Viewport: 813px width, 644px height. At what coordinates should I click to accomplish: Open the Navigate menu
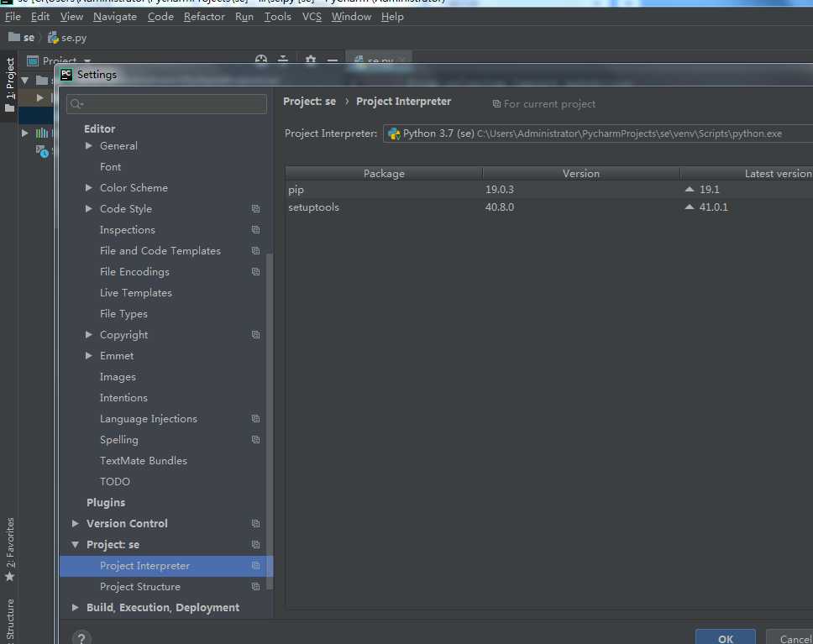point(114,17)
